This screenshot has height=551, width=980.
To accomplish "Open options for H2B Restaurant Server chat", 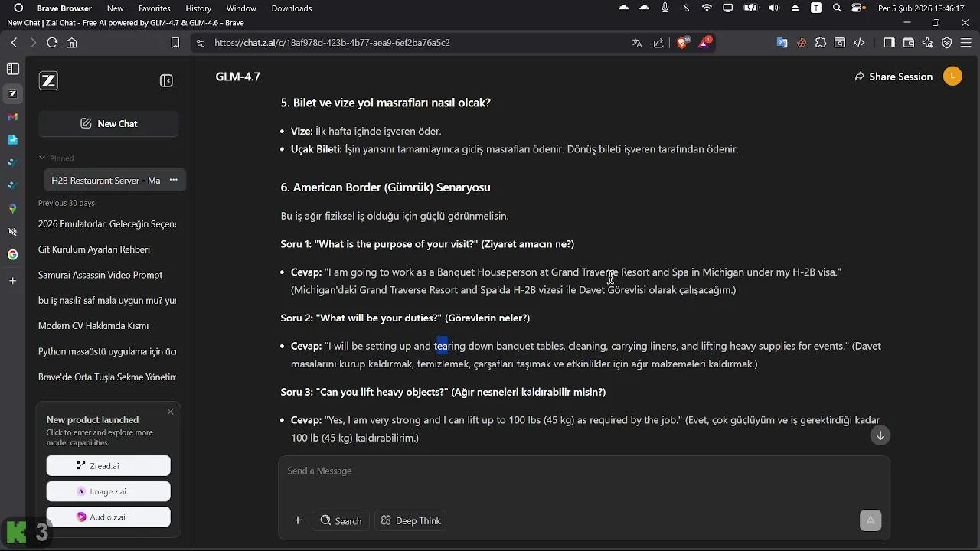I will (x=173, y=180).
